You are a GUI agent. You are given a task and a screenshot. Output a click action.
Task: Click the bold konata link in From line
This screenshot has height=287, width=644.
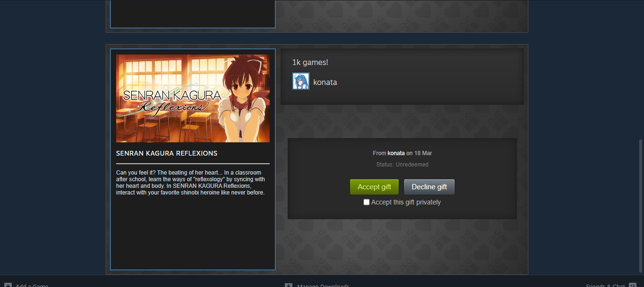[396, 153]
